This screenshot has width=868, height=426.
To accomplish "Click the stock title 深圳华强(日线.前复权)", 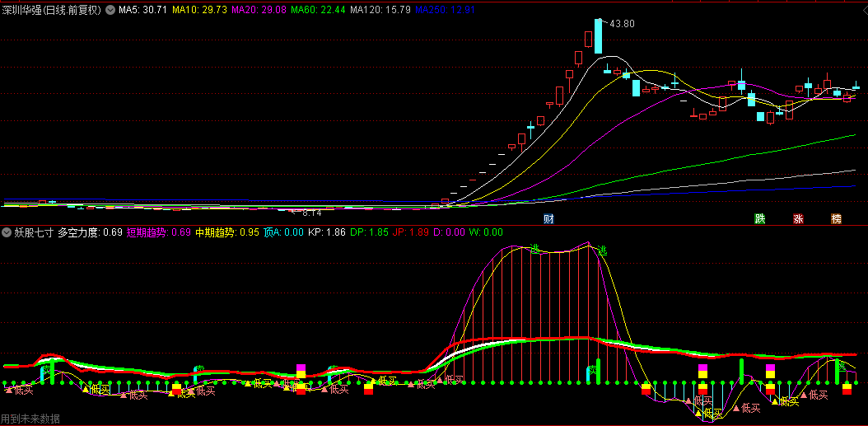I will point(53,11).
